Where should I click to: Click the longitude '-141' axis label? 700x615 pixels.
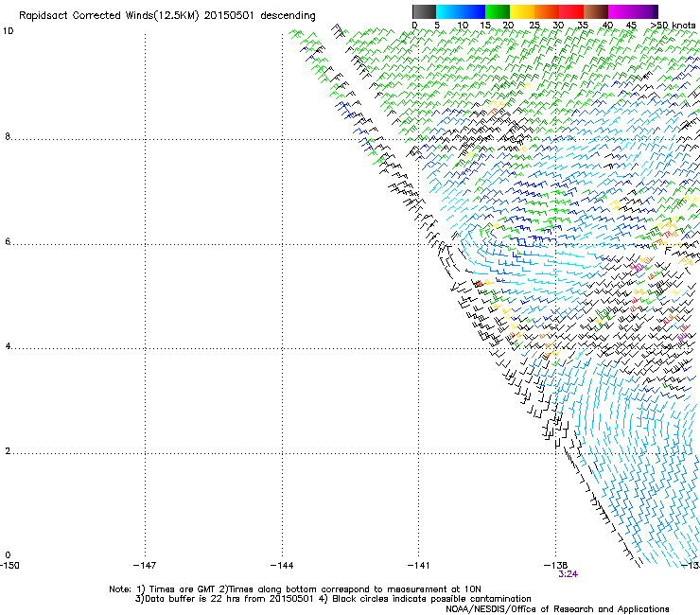click(x=419, y=566)
